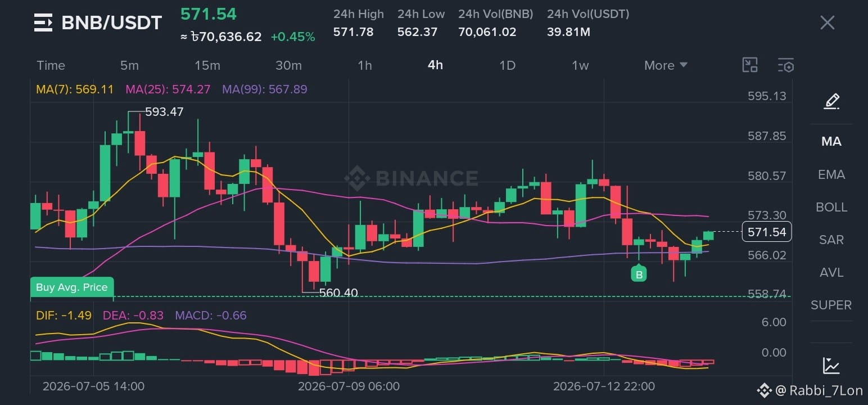
Task: Click the 24h Low value 562.37
Action: pyautogui.click(x=417, y=32)
